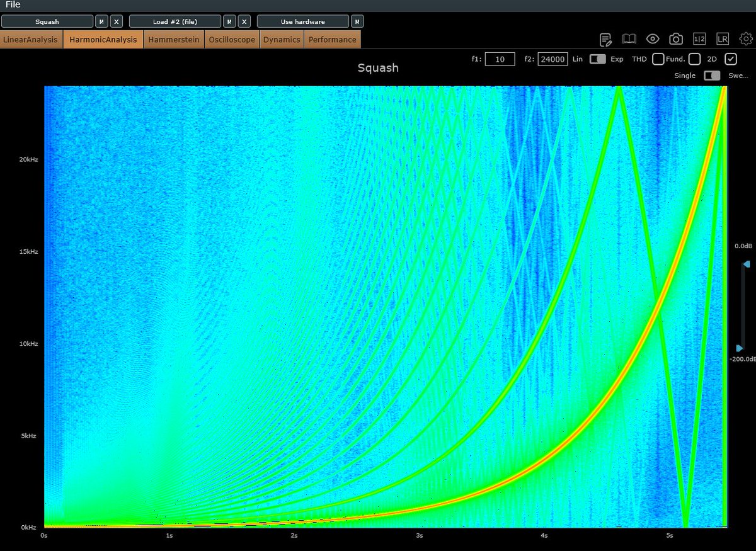Open settings gear icon
Viewport: 756px width, 551px height.
(746, 39)
